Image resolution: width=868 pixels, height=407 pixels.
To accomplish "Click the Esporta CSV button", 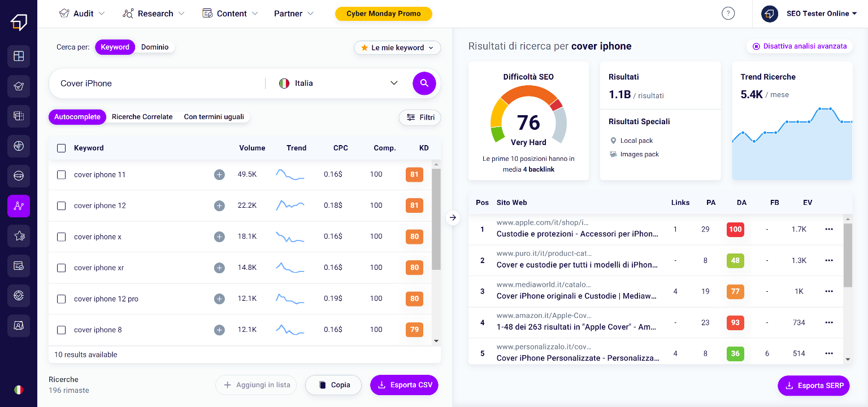I will (x=404, y=385).
